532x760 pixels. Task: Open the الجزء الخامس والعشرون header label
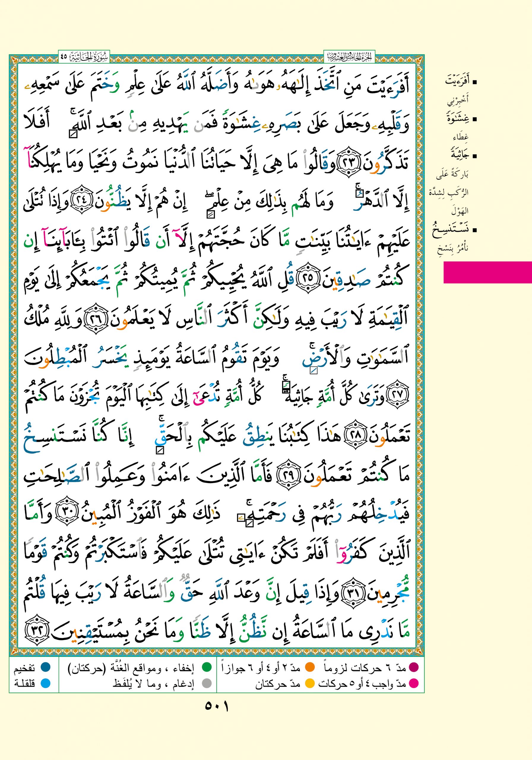[x=349, y=57]
